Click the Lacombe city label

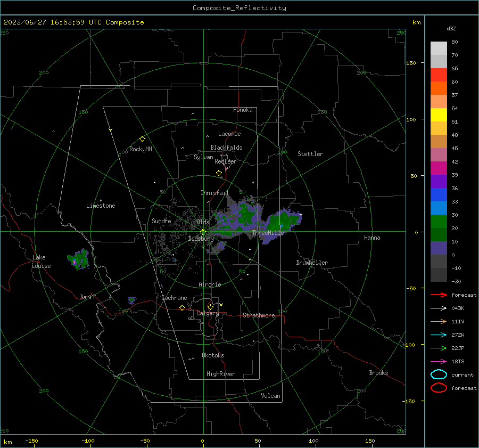click(x=229, y=134)
